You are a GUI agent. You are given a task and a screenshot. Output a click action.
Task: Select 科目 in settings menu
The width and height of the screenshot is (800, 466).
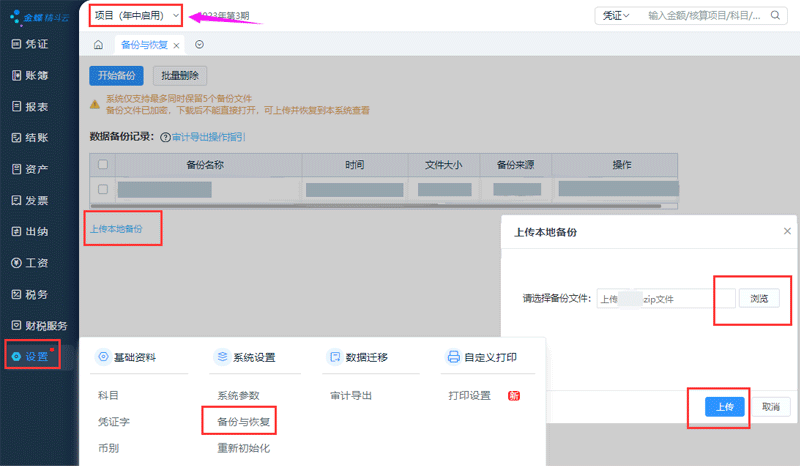click(108, 396)
